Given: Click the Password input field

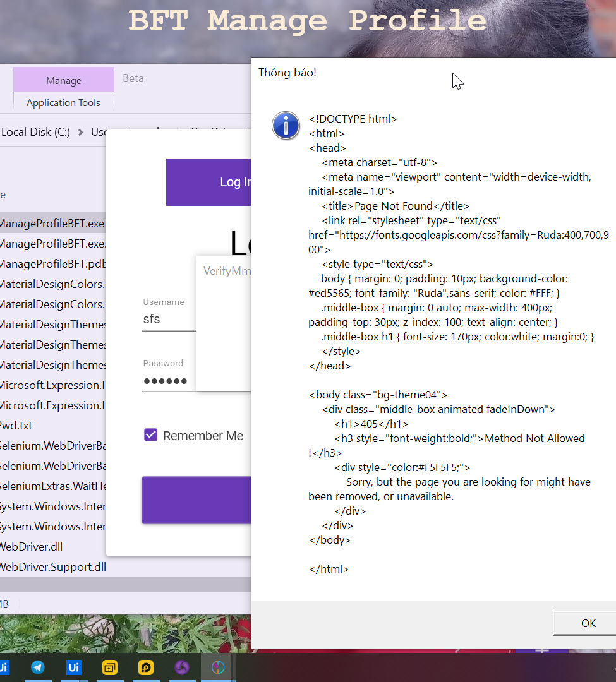Looking at the screenshot, I should click(x=169, y=381).
